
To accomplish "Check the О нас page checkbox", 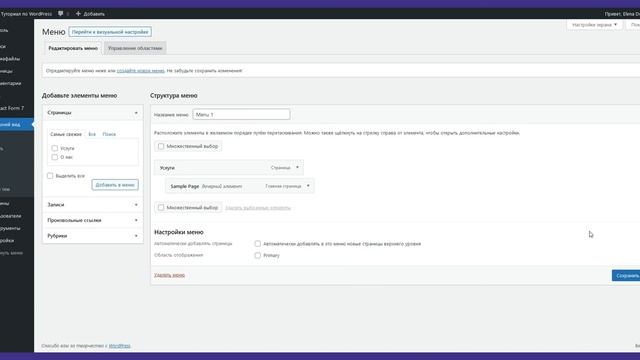I will tap(55, 157).
